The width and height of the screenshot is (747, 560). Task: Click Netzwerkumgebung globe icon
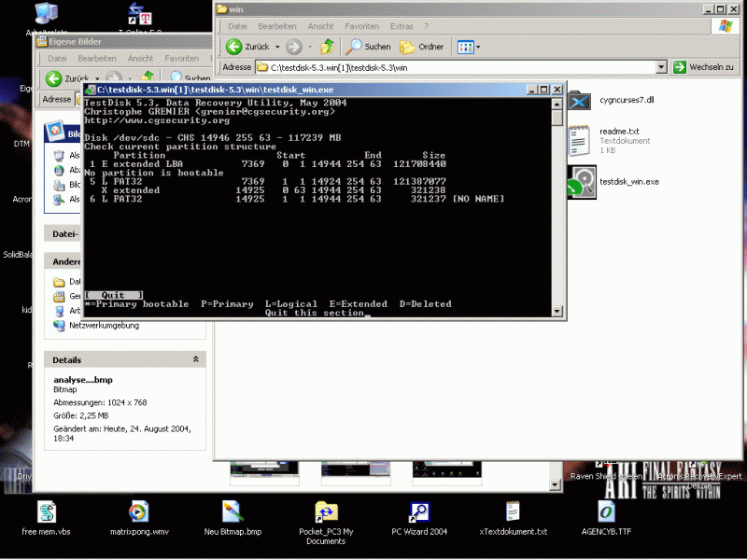[x=59, y=325]
